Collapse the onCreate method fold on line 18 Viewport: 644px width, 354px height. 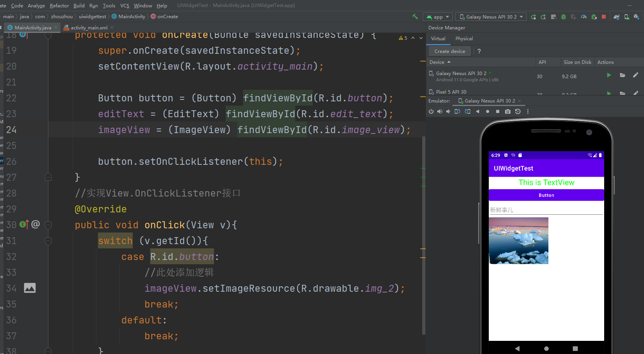48,35
